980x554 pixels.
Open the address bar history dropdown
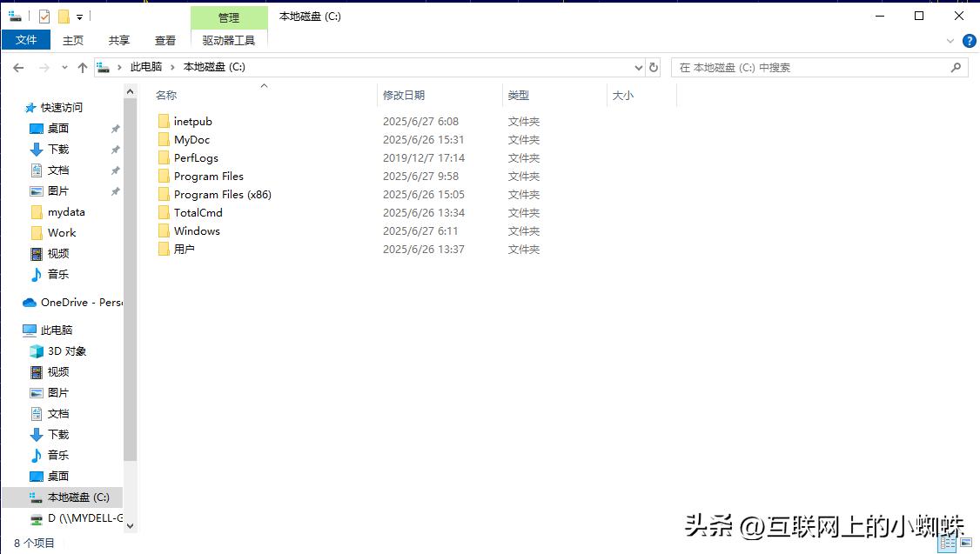click(638, 67)
